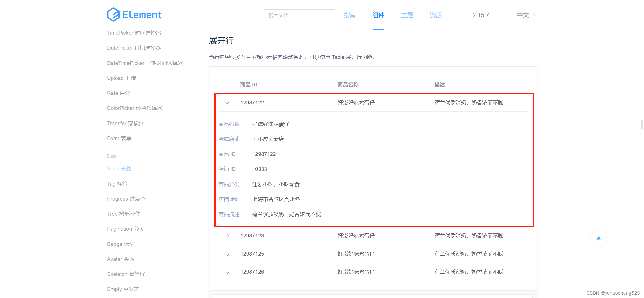Screen dimensions: 644x298
Task: Click the 店铺地址 label
Action: 229,199
